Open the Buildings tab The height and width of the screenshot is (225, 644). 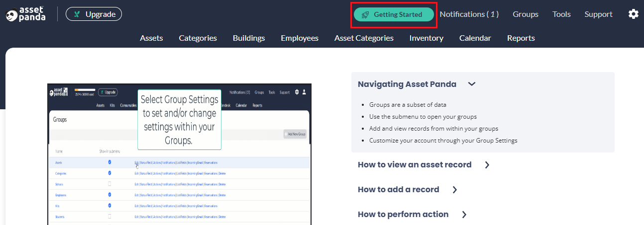click(x=249, y=38)
